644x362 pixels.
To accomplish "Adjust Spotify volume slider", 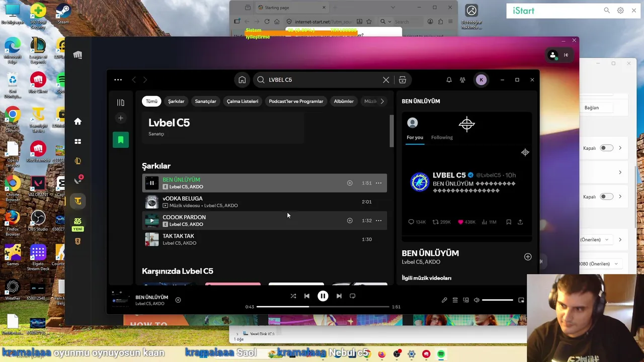I will coord(498,300).
